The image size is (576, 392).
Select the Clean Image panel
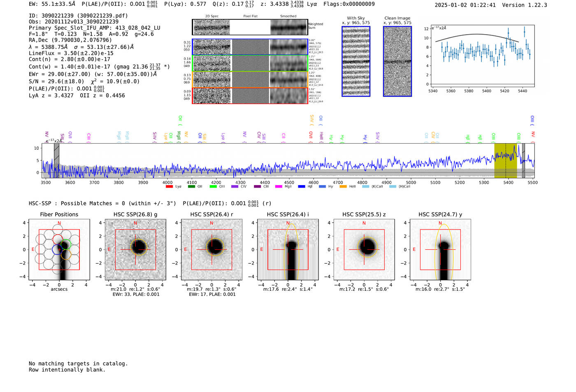coord(397,61)
